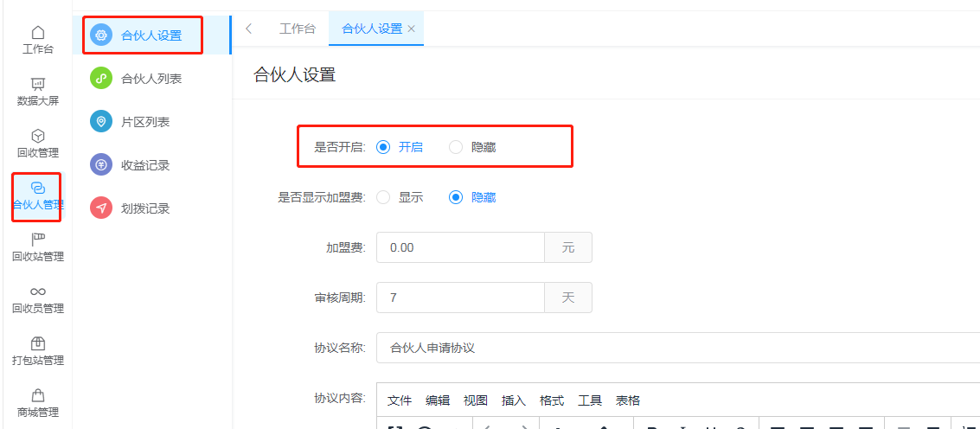The image size is (980, 429).
Task: Open the 商城管理 shopping bag icon
Action: [x=38, y=395]
